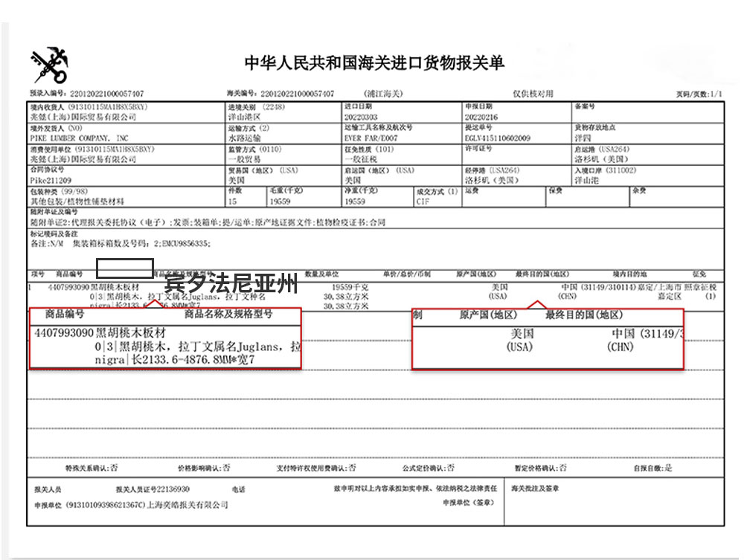This screenshot has height=560, width=744.
Task: Click the enlarged 商品编号 callout box
Action: 165,338
